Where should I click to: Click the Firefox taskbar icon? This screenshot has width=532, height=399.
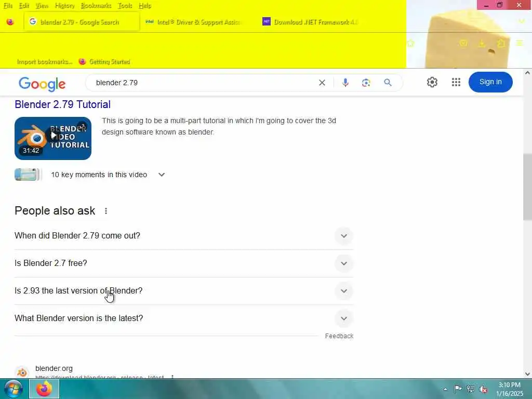pyautogui.click(x=44, y=389)
